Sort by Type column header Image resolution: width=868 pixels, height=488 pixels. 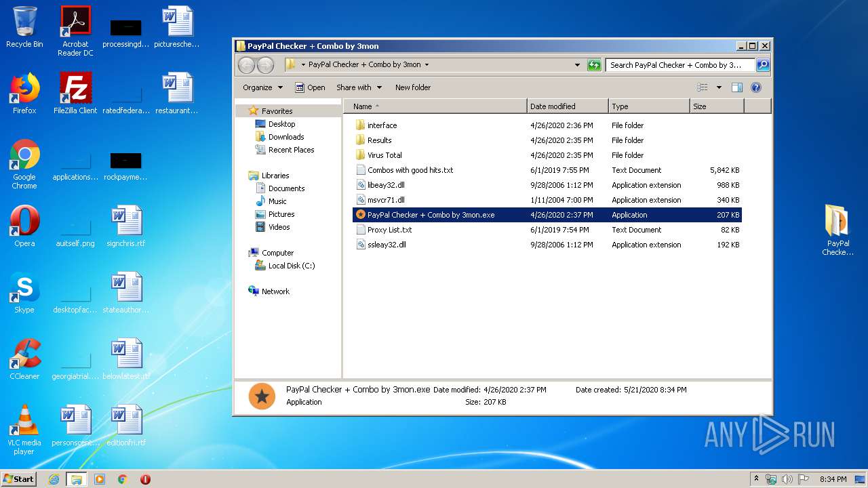tap(649, 106)
